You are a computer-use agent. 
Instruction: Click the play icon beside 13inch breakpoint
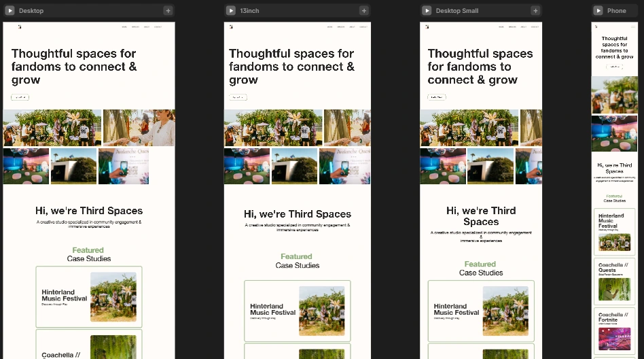(231, 11)
